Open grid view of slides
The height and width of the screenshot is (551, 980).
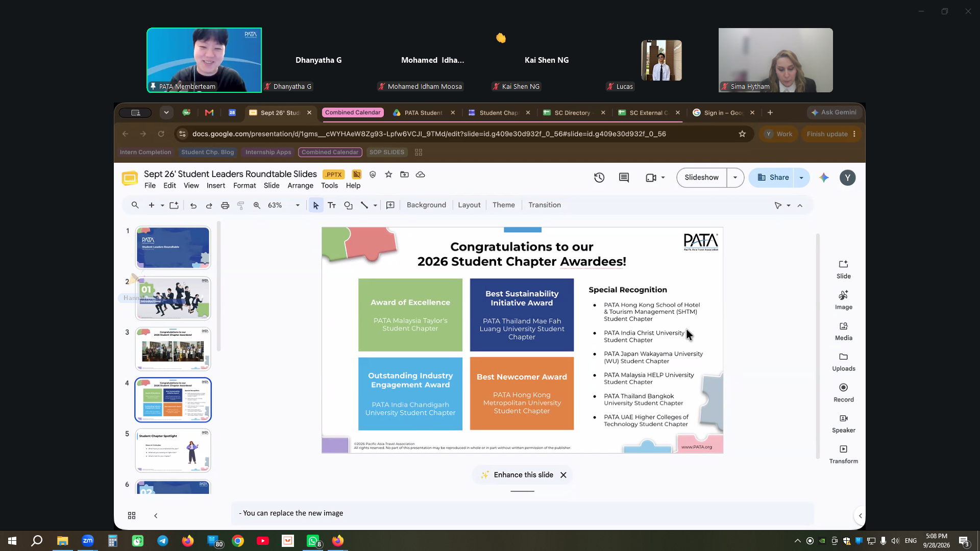132,516
